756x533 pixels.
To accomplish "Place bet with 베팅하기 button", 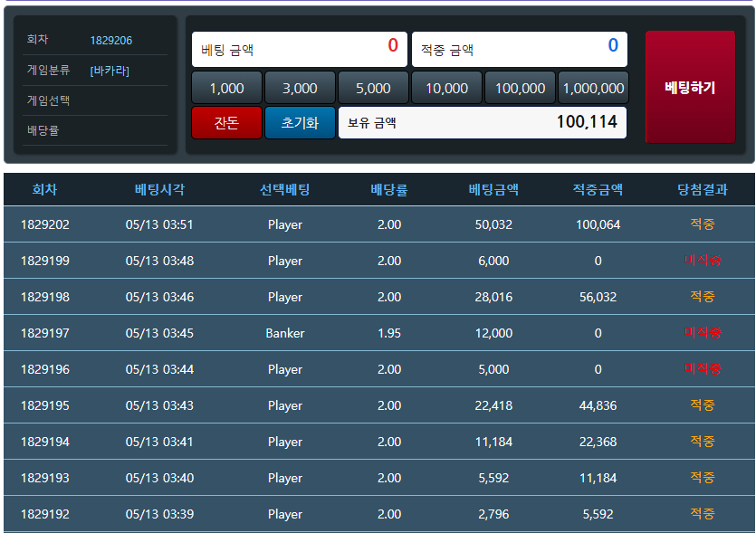I will coord(691,87).
